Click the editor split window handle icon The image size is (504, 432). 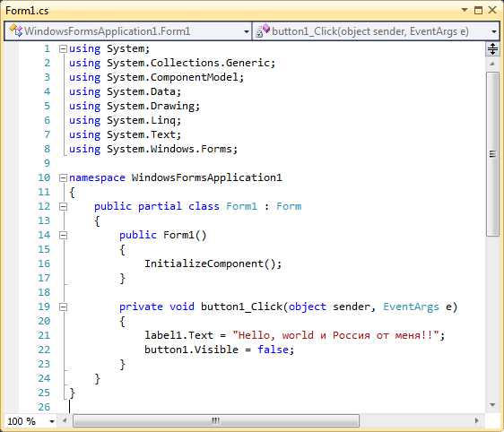pyautogui.click(x=492, y=48)
